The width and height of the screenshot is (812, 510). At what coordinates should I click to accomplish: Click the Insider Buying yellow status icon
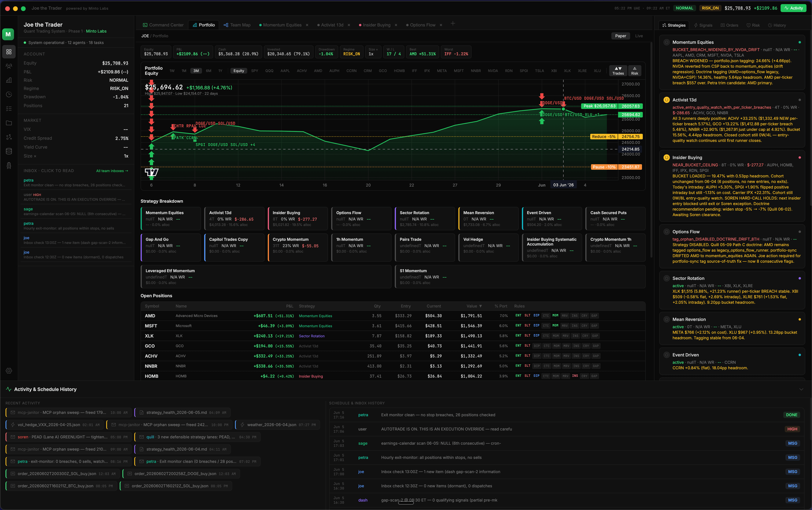(666, 157)
